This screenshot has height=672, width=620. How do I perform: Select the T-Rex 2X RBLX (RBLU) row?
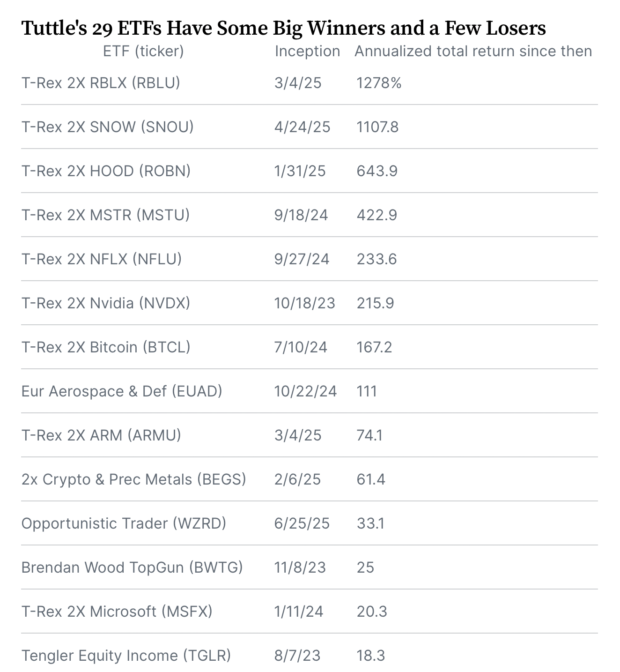point(101,83)
